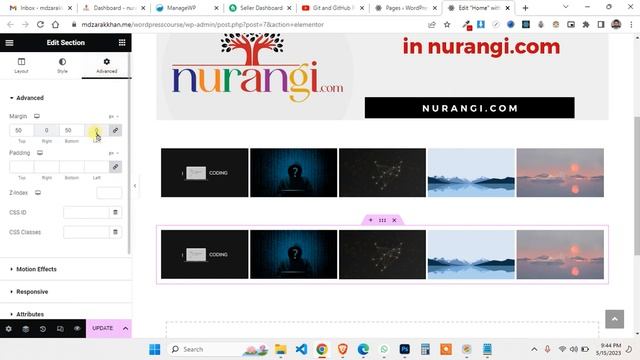The height and width of the screenshot is (360, 640).
Task: Click the CSS ID input field
Action: [x=86, y=212]
